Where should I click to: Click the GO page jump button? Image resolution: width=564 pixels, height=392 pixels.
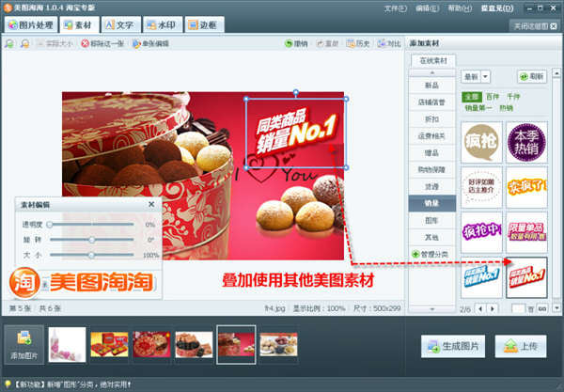point(542,309)
